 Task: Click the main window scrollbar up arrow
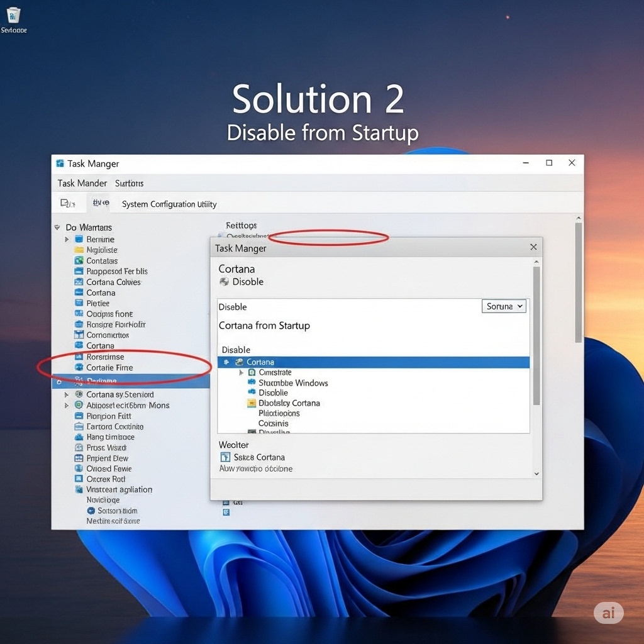click(x=579, y=218)
